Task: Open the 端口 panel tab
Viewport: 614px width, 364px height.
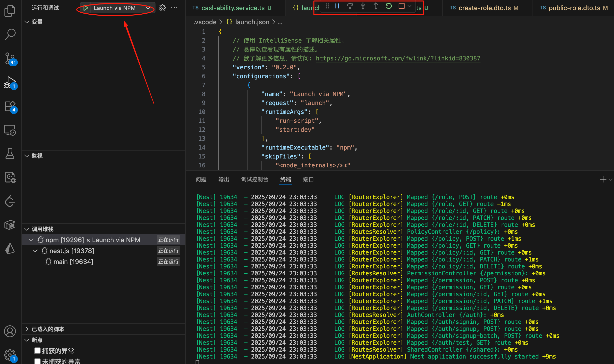Action: coord(308,179)
